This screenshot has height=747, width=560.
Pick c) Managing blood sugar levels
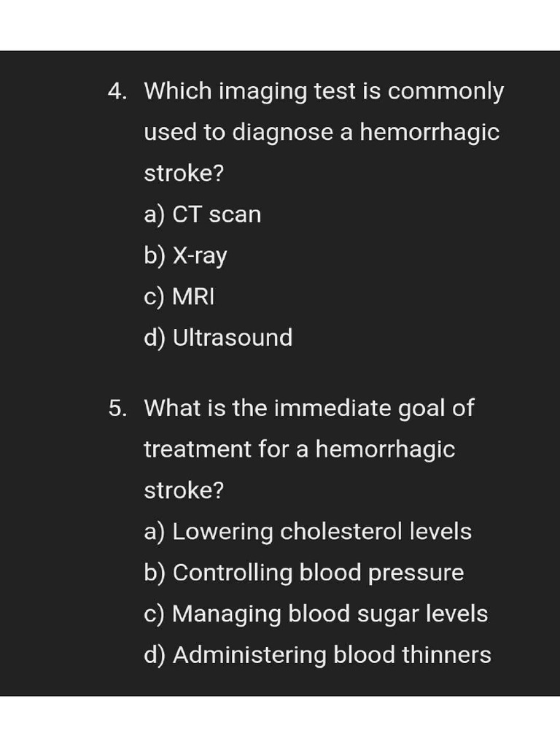pyautogui.click(x=315, y=614)
